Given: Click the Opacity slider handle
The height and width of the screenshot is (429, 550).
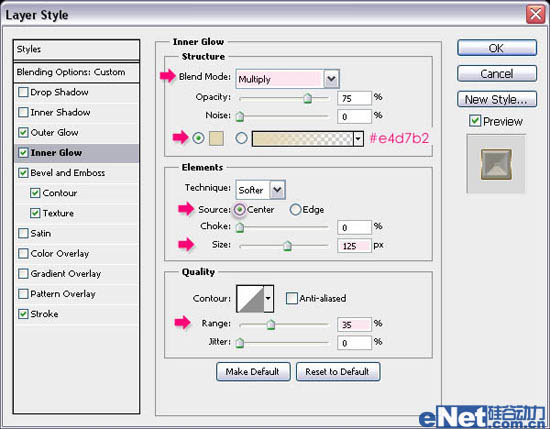Looking at the screenshot, I should (308, 99).
